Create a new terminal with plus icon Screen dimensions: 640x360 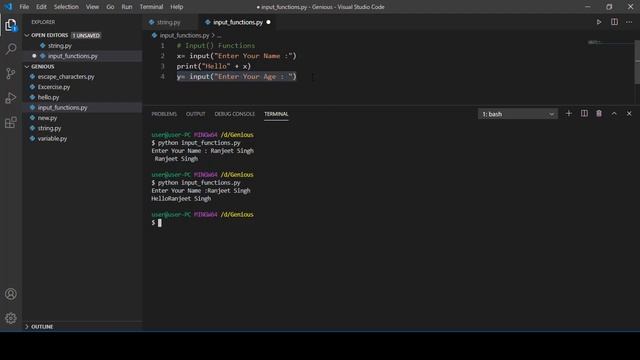click(x=569, y=113)
